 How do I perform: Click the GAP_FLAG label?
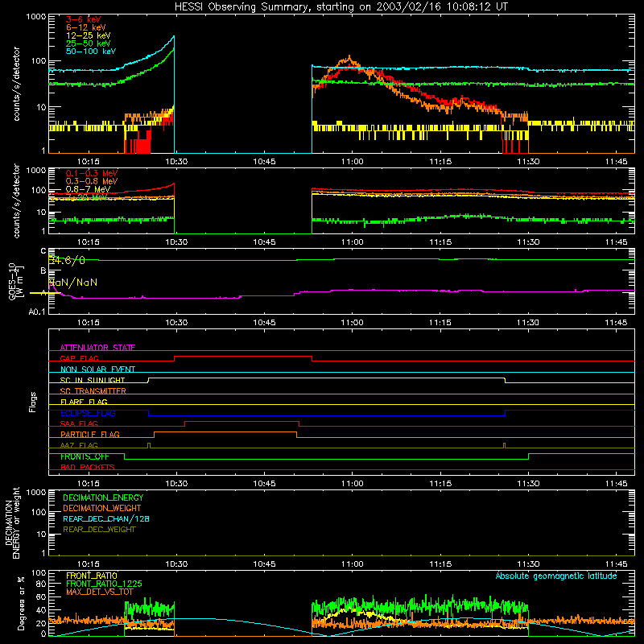pyautogui.click(x=79, y=358)
